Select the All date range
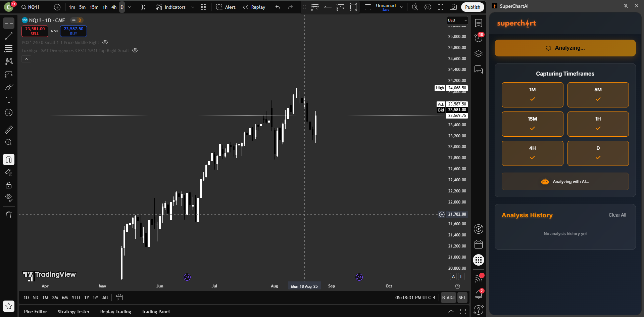 105,298
